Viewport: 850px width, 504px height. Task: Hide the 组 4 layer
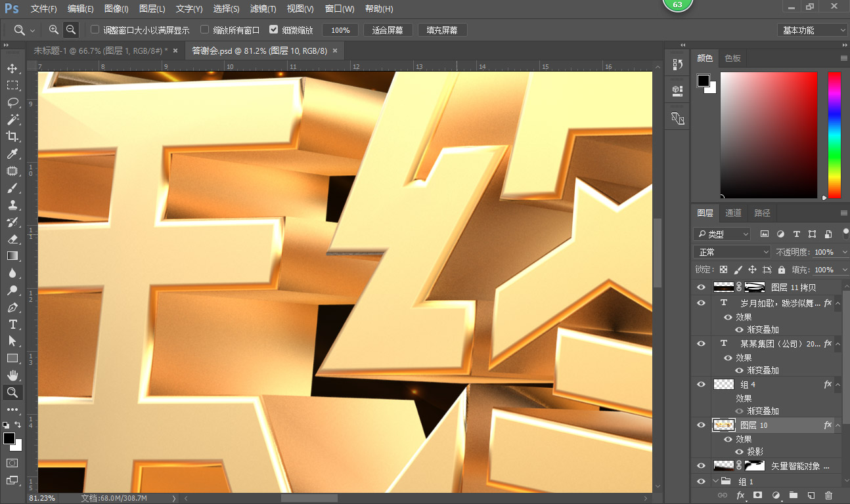[x=702, y=384]
